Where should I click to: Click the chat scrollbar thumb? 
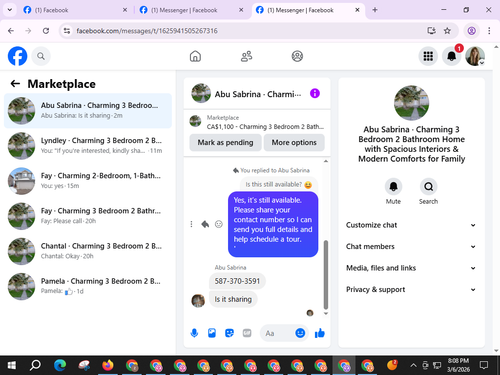(x=326, y=275)
